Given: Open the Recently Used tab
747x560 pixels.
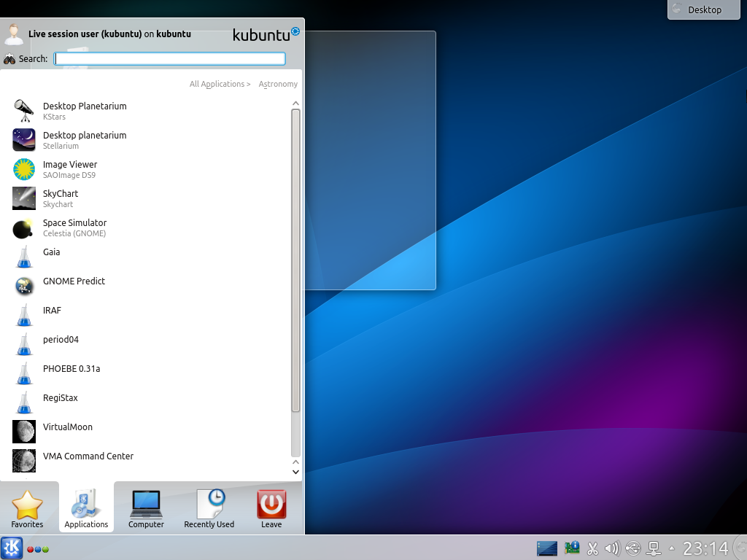Looking at the screenshot, I should pos(209,507).
